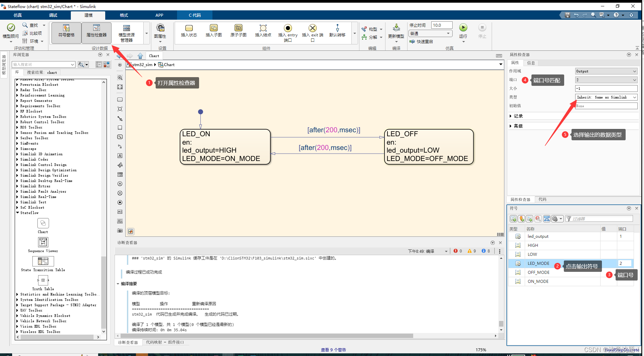Insert an entry port (插入 entry 端口)
The height and width of the screenshot is (356, 644).
point(288,33)
